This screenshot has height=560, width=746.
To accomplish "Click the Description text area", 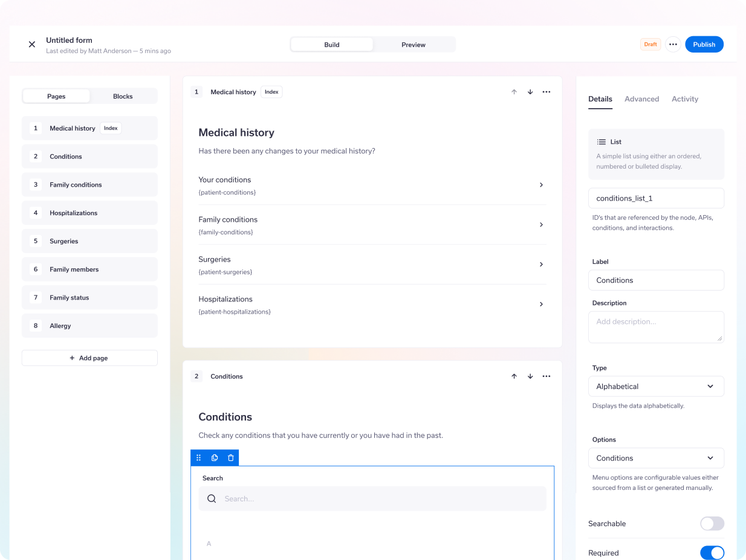I will tap(656, 327).
